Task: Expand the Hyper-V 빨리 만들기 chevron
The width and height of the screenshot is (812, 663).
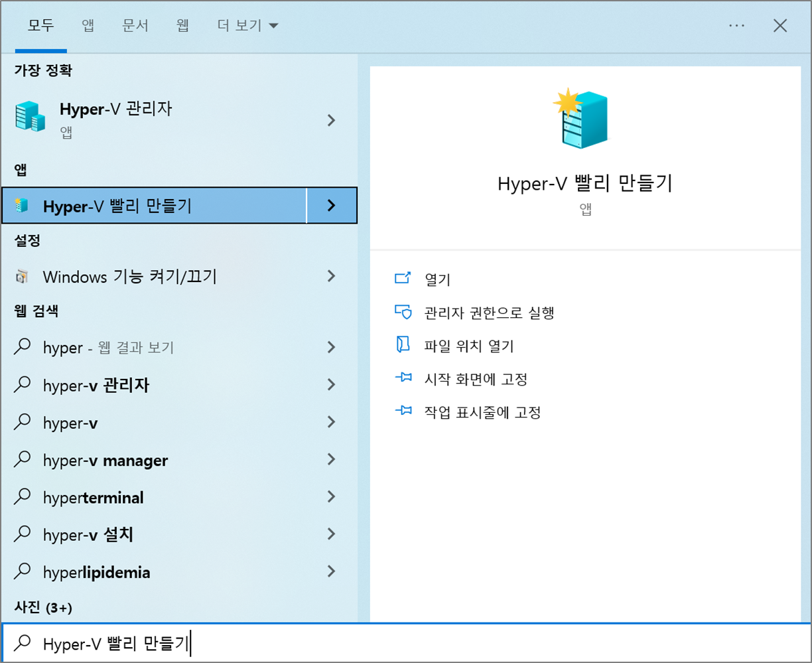Action: [x=332, y=205]
